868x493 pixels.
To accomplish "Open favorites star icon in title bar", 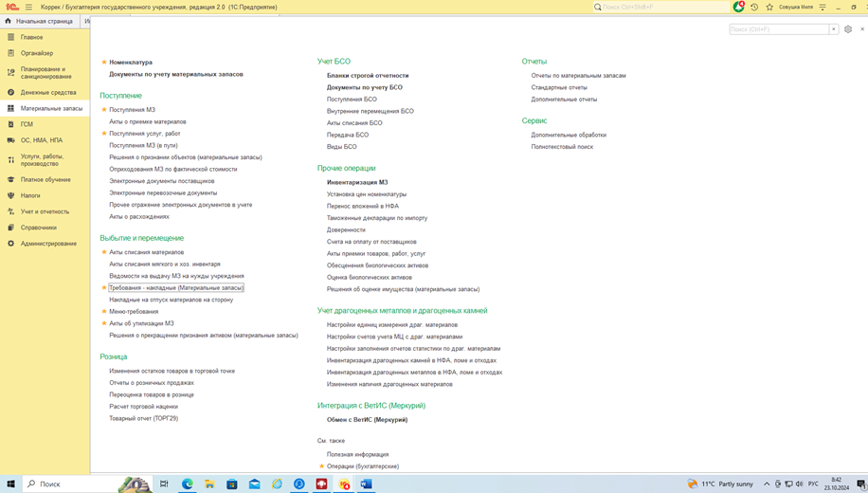I will 769,8.
